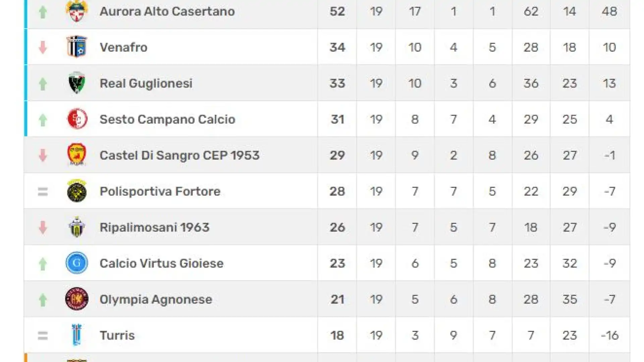Click the red down arrow beside Ripalimosani 1963
Viewport: 644px width, 362px height.
(43, 227)
